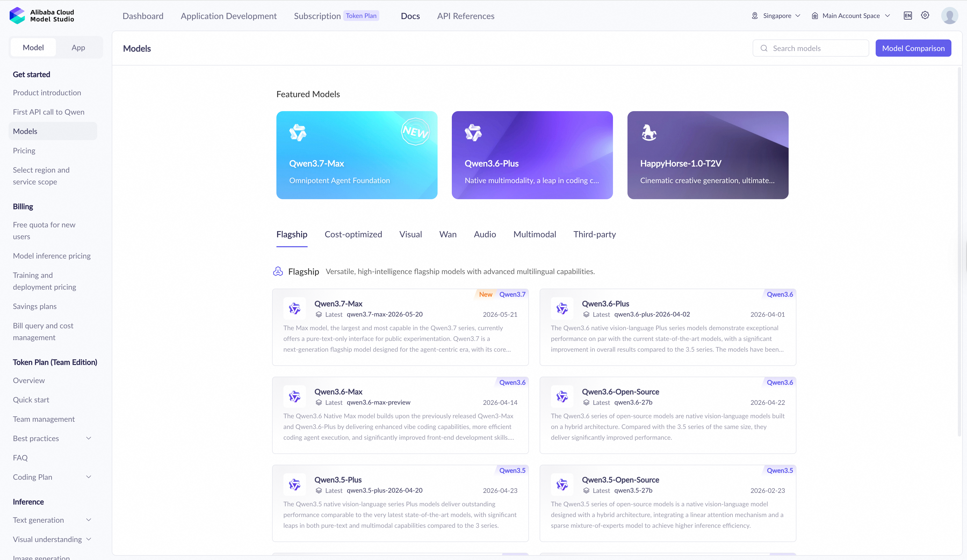Click the Qwen3.6-Plus list card model icon
The image size is (967, 560).
(x=562, y=308)
